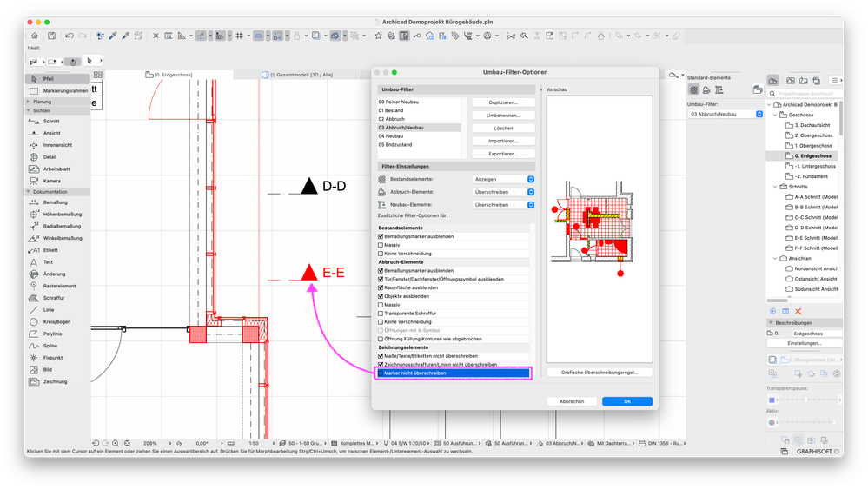Screen dimensions: 868x489
Task: Click the Exportieren button
Action: click(503, 154)
